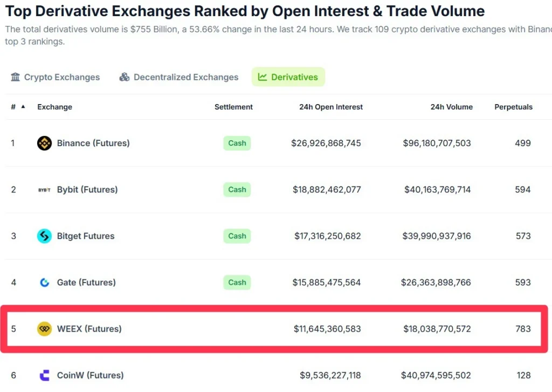Click the chart icon in the Derivatives tab
The width and height of the screenshot is (552, 392).
[263, 77]
